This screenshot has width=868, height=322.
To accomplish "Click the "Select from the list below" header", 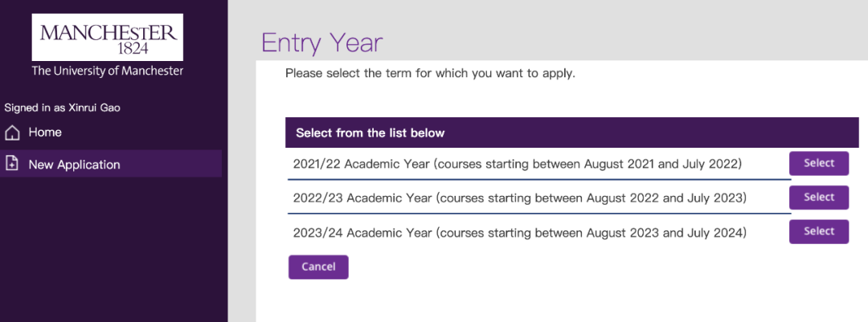I will click(x=371, y=132).
